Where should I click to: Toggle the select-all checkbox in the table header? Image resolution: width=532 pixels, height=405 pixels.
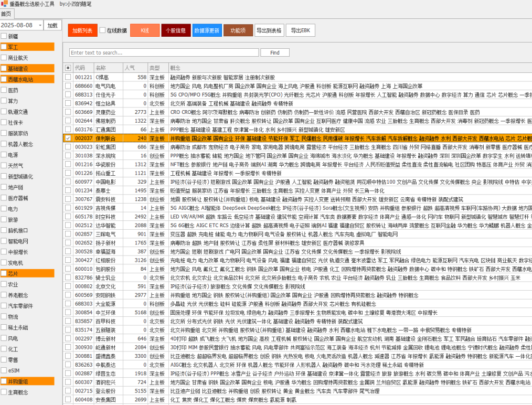(68, 68)
